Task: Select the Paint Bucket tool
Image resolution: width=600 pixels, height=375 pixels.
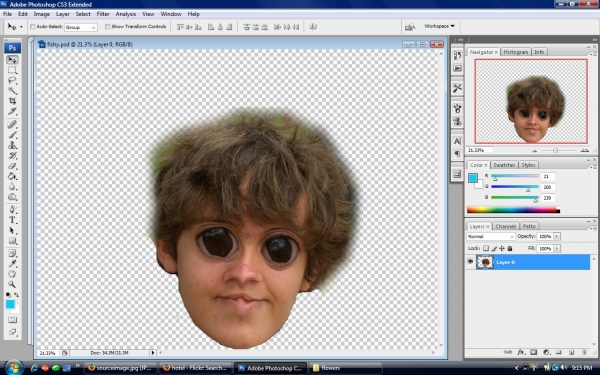Action: click(12, 176)
